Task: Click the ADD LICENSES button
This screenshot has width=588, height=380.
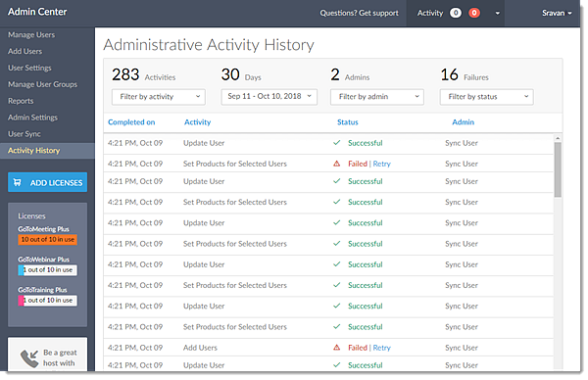Action: 48,182
